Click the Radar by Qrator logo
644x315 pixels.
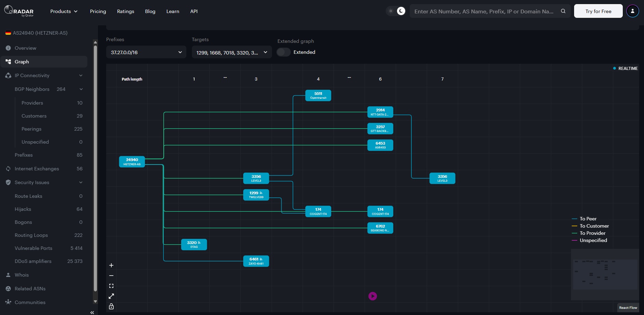(19, 11)
